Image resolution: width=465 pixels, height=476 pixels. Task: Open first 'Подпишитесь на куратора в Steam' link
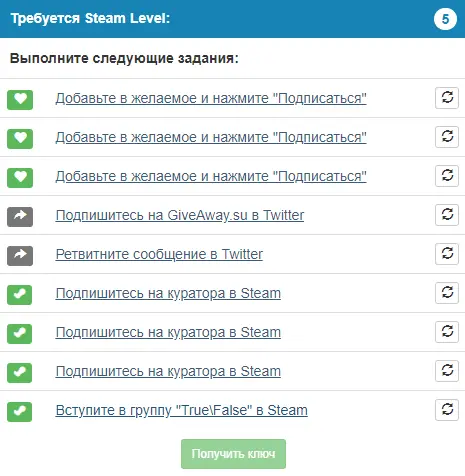[168, 294]
